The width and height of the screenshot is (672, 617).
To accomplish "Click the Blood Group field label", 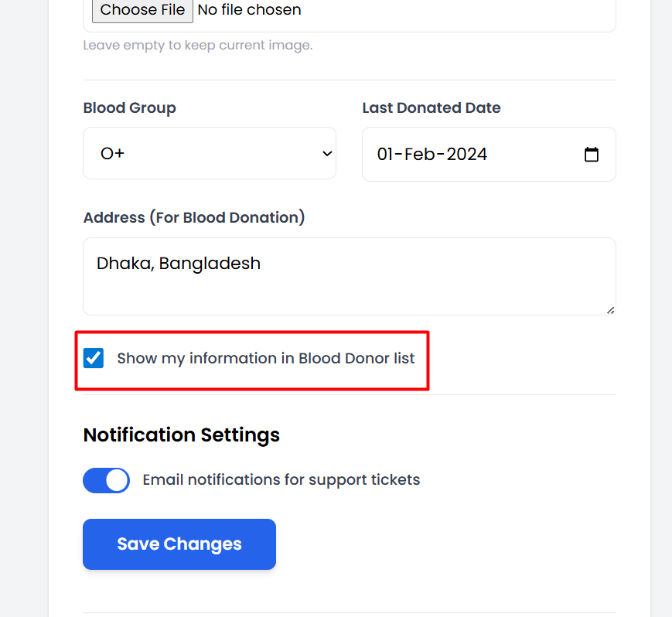I will (129, 108).
